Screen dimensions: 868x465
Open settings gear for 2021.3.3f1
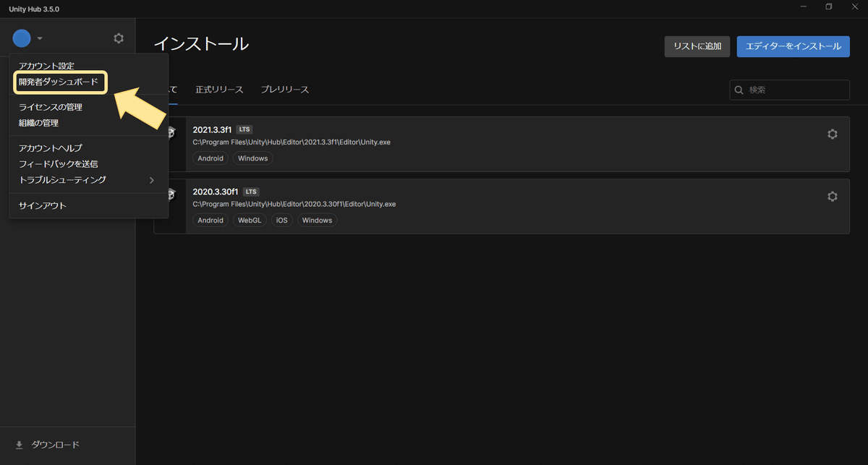coord(833,134)
